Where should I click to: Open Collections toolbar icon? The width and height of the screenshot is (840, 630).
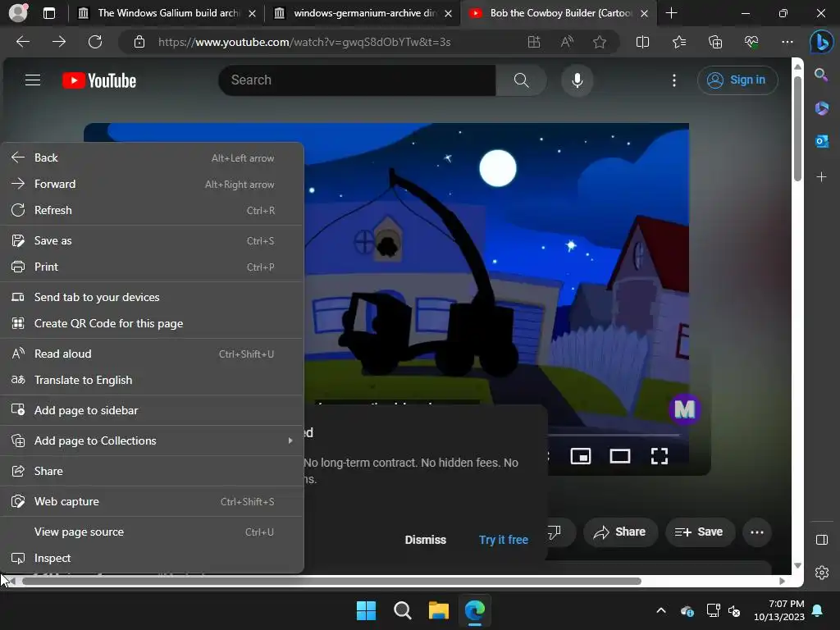click(x=715, y=42)
